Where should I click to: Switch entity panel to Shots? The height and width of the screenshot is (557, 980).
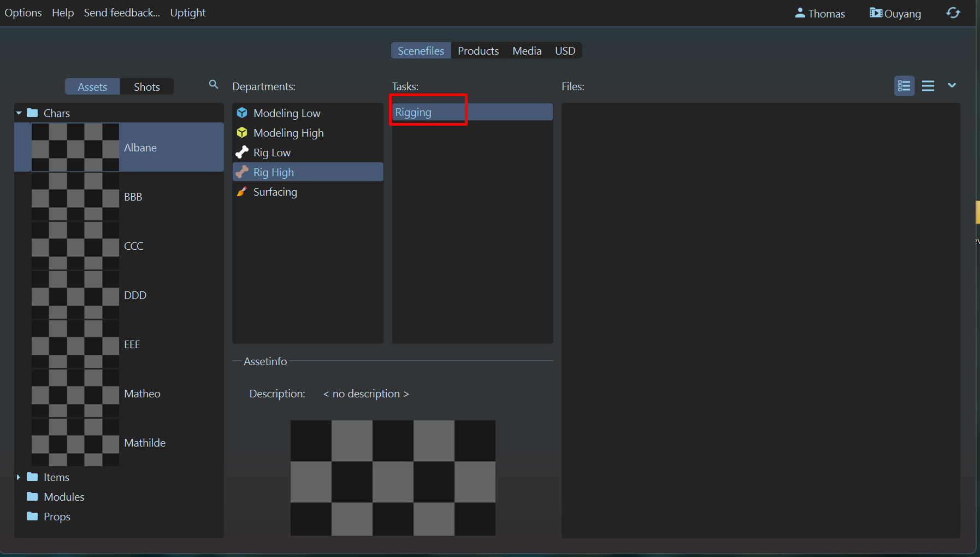[146, 87]
